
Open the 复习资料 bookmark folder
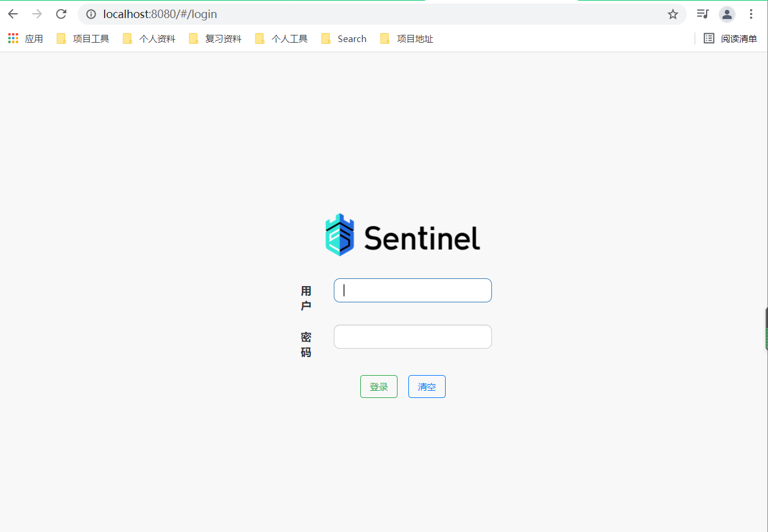(x=215, y=38)
